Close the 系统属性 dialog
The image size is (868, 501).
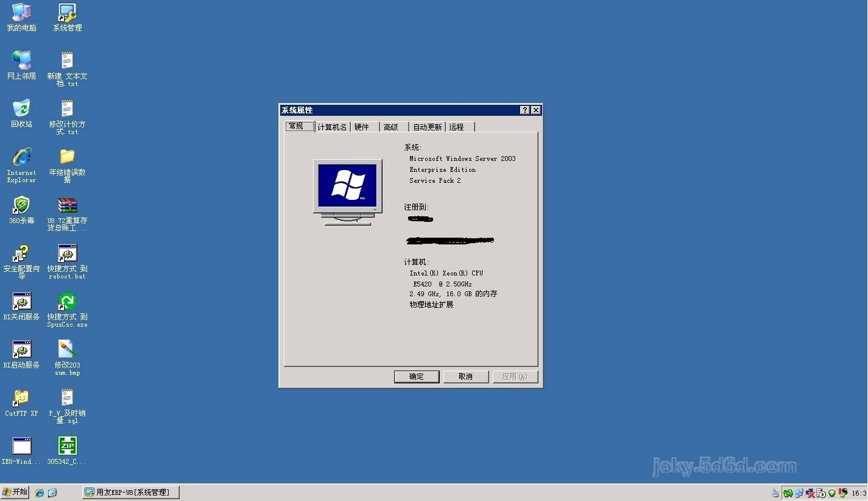(x=535, y=110)
